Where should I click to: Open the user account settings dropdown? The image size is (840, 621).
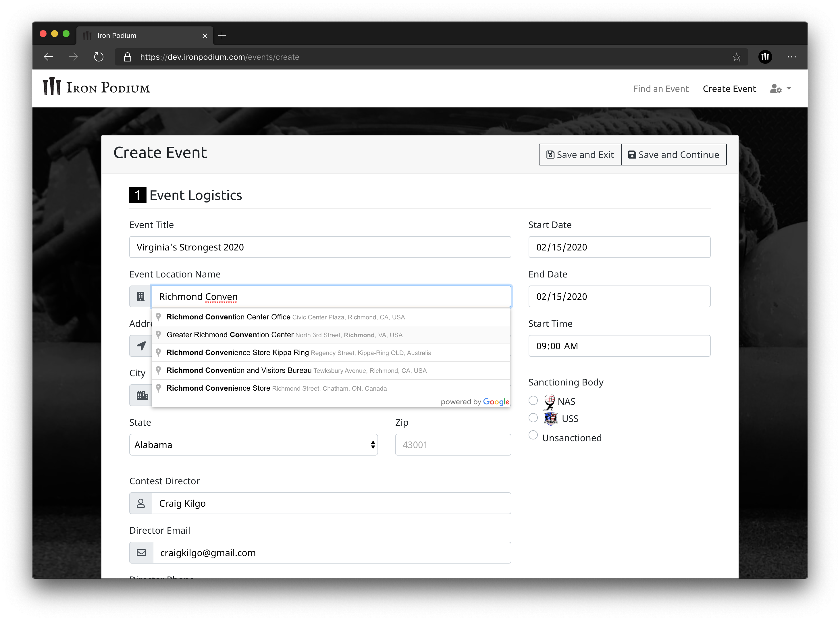coord(781,89)
